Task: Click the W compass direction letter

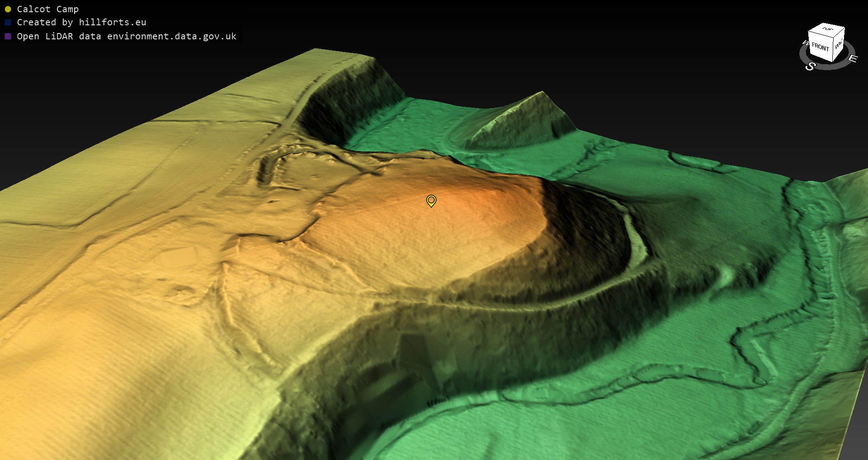Action: click(x=805, y=43)
